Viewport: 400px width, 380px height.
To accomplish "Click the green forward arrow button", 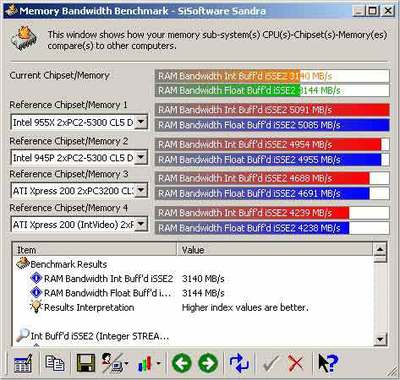I will point(208,363).
